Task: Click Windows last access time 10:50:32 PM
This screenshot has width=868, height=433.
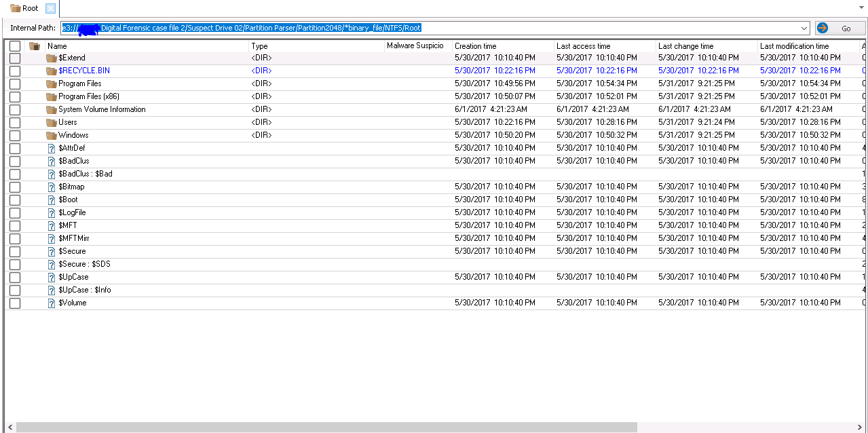Action: (597, 135)
